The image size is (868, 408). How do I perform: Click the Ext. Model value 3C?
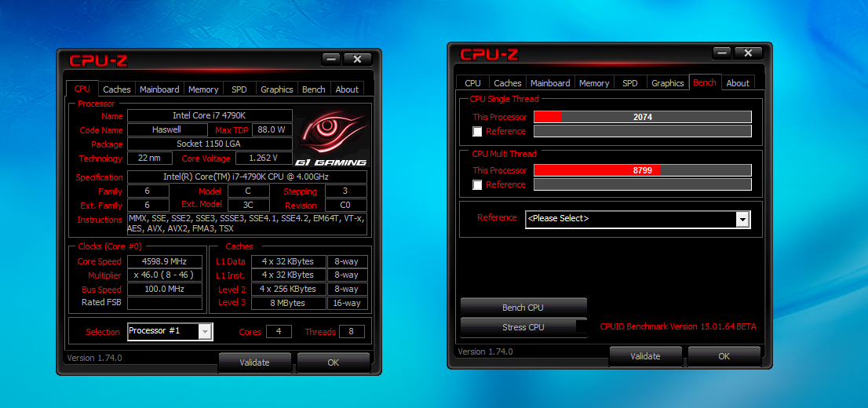(x=249, y=206)
